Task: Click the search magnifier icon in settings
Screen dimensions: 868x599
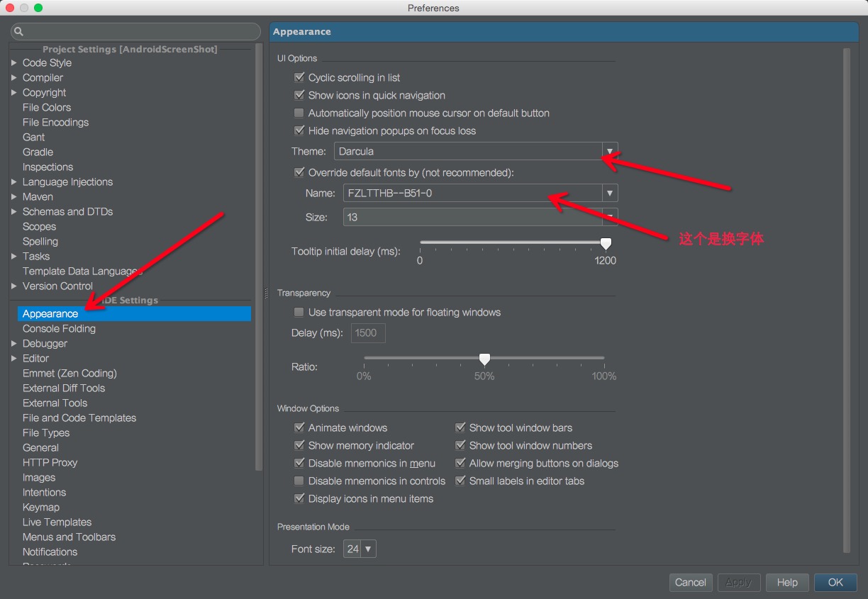Action: [18, 32]
